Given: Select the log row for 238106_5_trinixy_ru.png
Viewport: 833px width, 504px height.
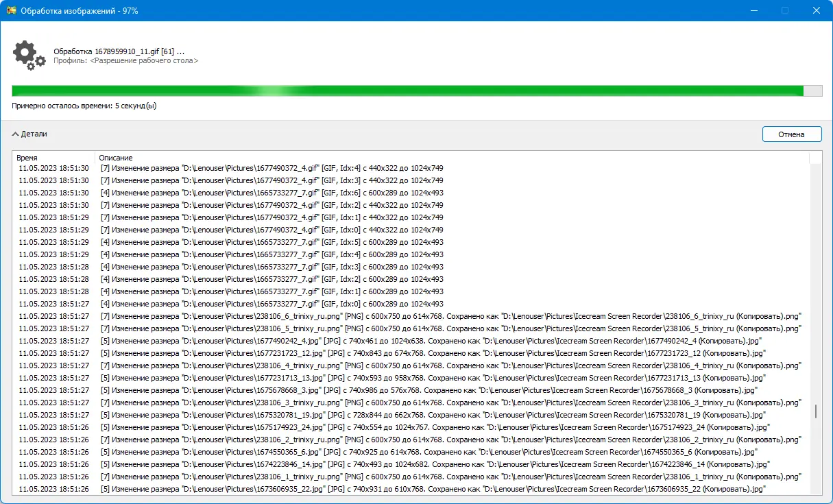Looking at the screenshot, I should [411, 328].
